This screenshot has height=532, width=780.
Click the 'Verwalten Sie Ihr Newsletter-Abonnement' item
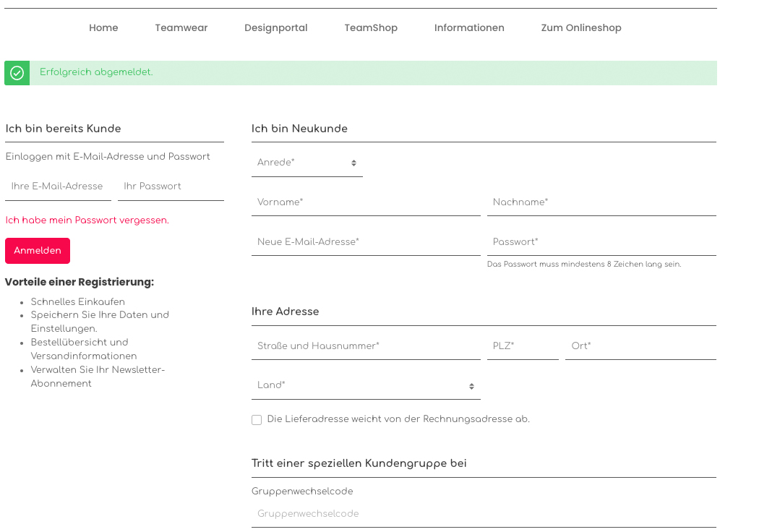click(98, 377)
